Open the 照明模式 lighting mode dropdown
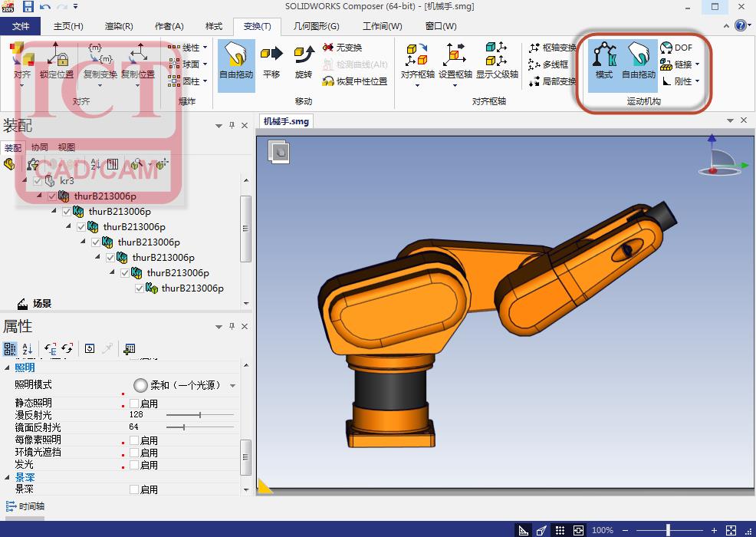756x537 pixels. pos(233,385)
